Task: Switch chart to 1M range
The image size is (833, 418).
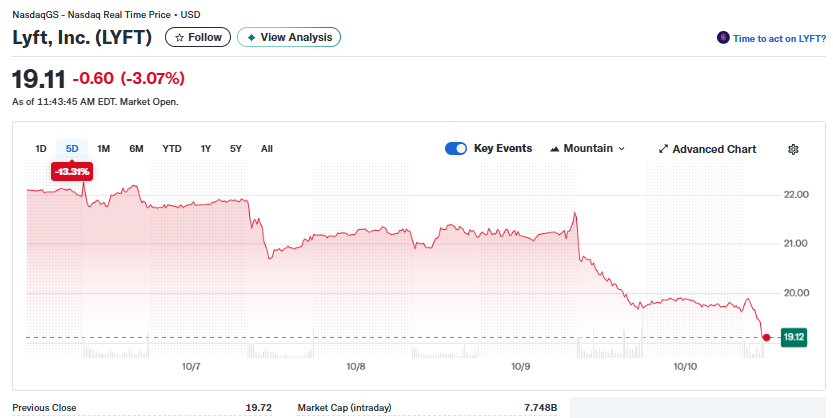Action: click(x=103, y=149)
